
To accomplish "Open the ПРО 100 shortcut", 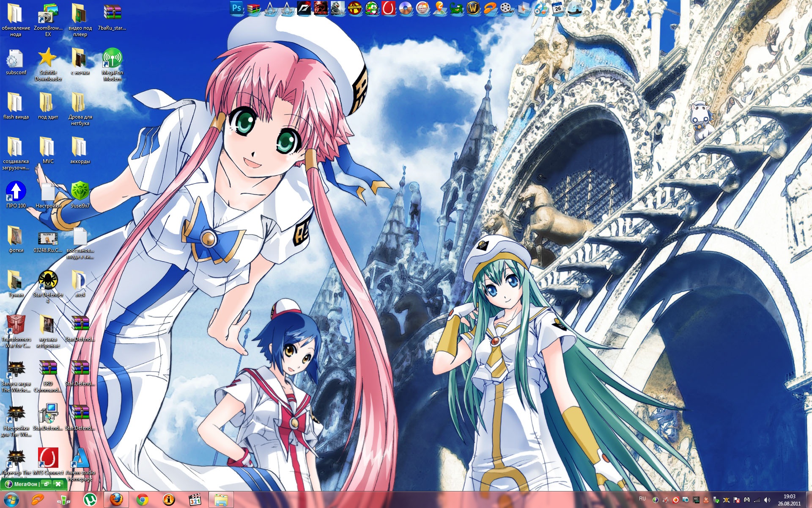I will point(16,195).
